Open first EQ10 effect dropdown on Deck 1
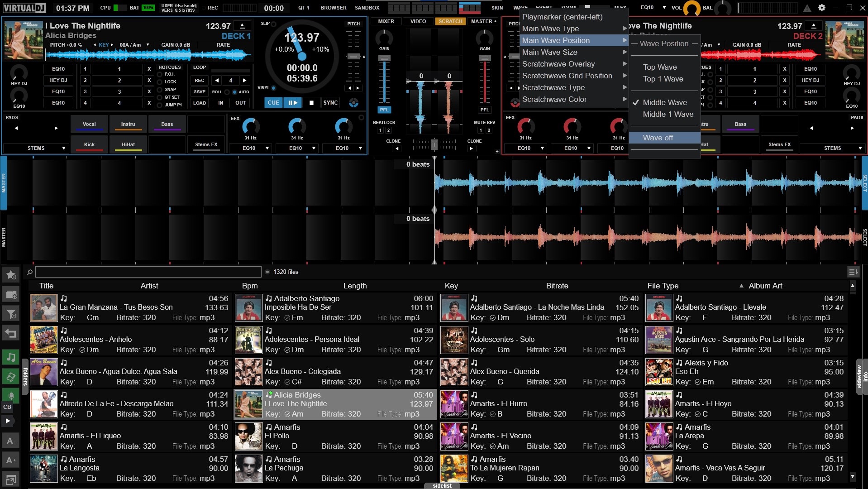Image resolution: width=868 pixels, height=489 pixels. pos(250,148)
